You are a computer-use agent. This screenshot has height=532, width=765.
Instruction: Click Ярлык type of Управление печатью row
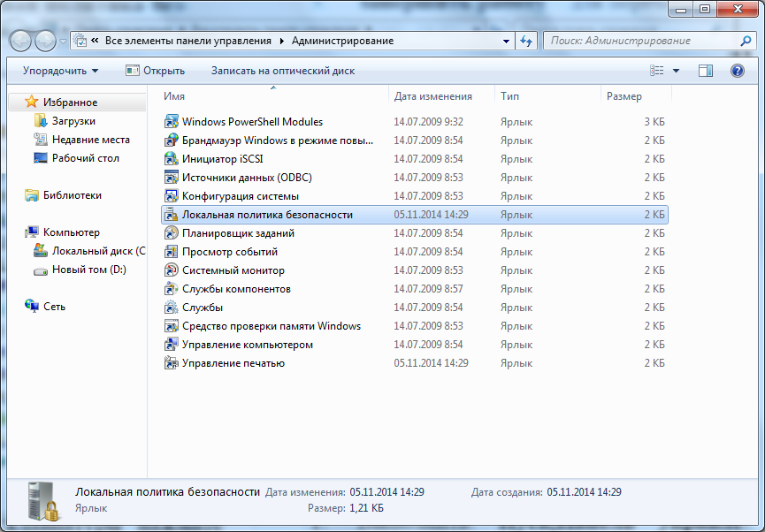(516, 363)
